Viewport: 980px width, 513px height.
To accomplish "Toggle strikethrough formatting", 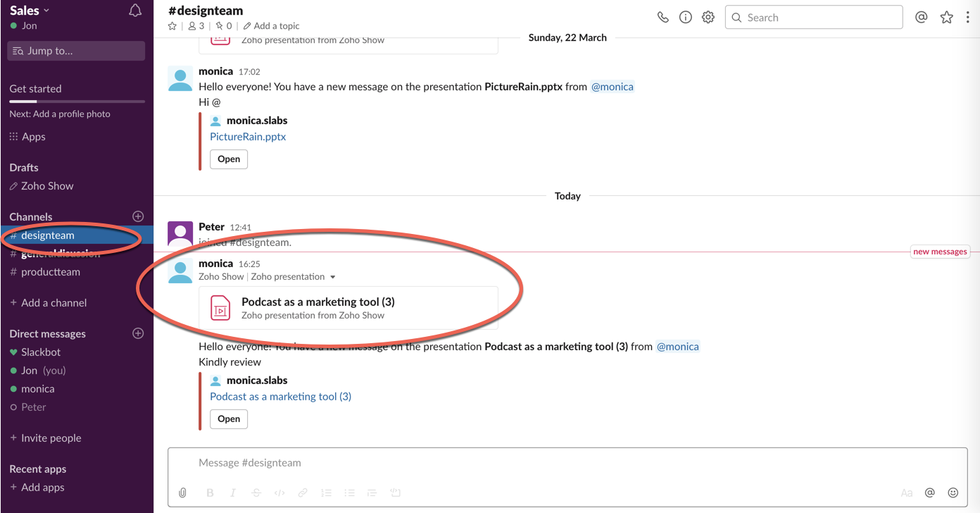I will coord(256,493).
